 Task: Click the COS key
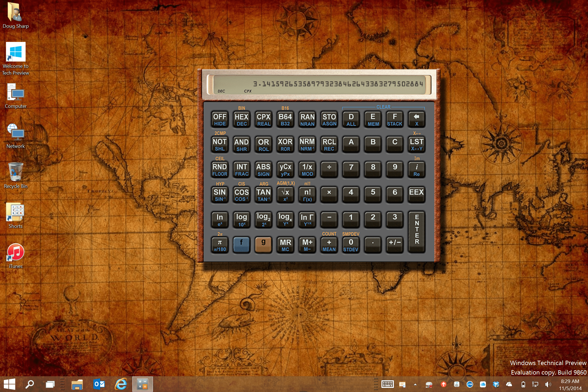pos(241,195)
